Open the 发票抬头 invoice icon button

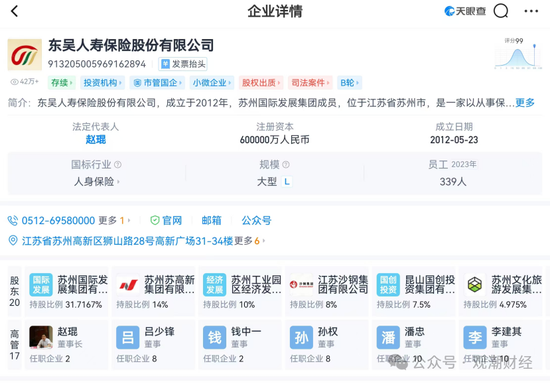(x=183, y=64)
